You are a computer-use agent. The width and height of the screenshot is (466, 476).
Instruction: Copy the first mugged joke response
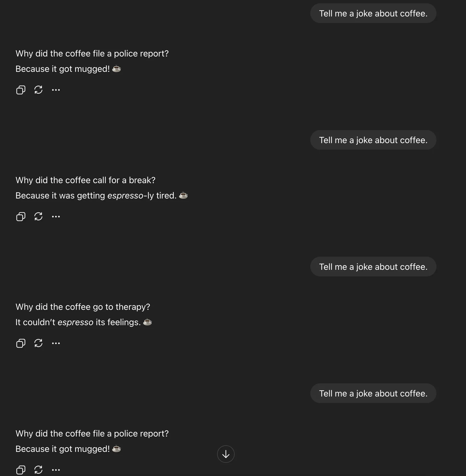[21, 90]
